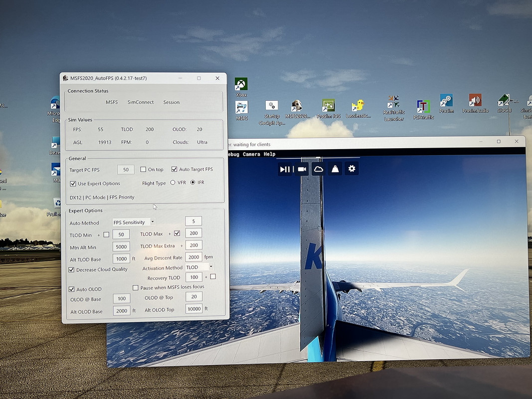Disable the Auto Target FPS checkbox

(x=174, y=169)
